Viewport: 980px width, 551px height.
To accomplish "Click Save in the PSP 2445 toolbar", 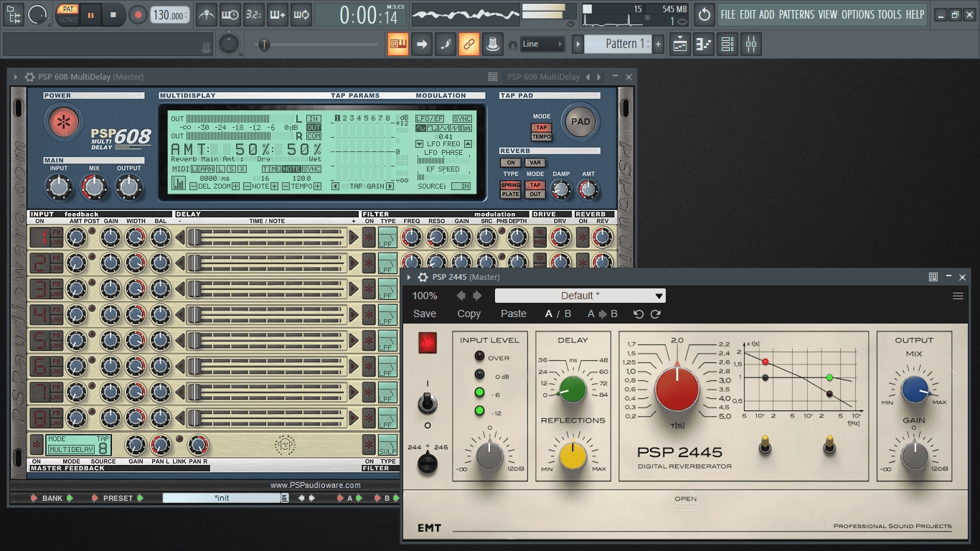I will pyautogui.click(x=425, y=314).
